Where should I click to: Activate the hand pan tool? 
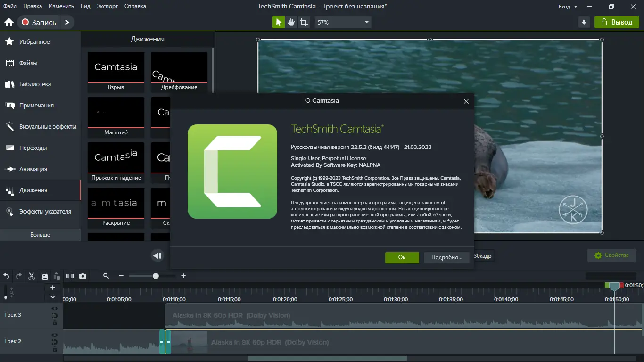coord(291,22)
